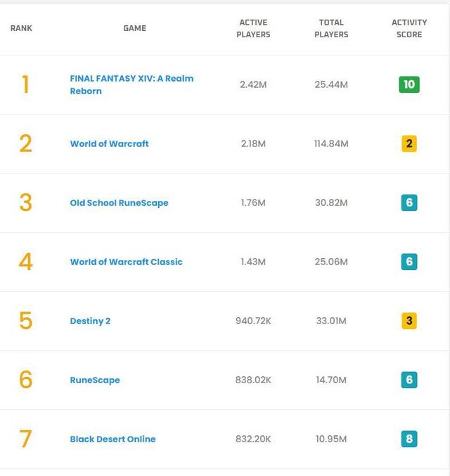Viewport: 450px width, 476px height.
Task: Sort by the ACTIVITY SCORE column header
Action: click(409, 28)
